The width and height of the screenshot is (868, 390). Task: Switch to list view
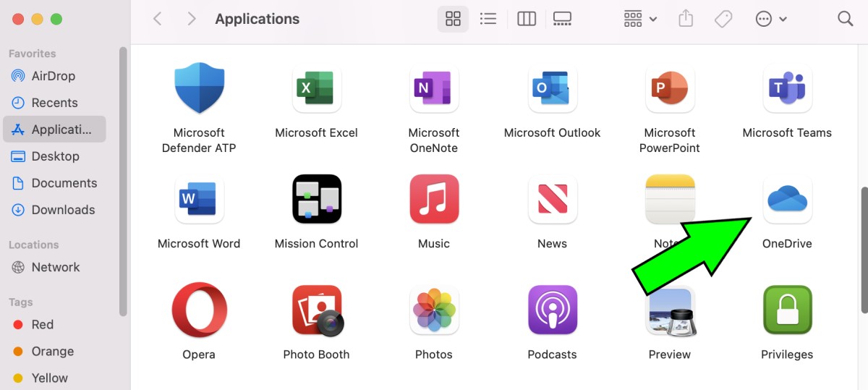(x=488, y=19)
